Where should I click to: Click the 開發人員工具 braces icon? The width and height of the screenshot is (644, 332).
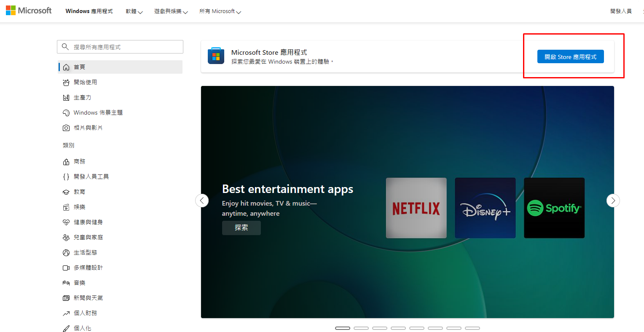66,177
